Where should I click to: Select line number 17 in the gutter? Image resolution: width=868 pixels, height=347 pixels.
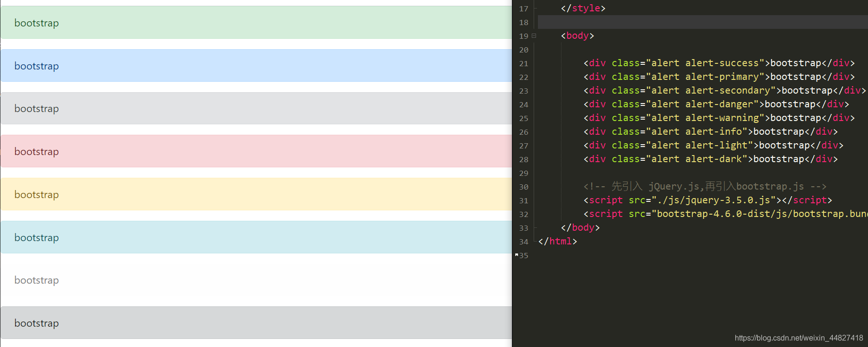pos(524,9)
